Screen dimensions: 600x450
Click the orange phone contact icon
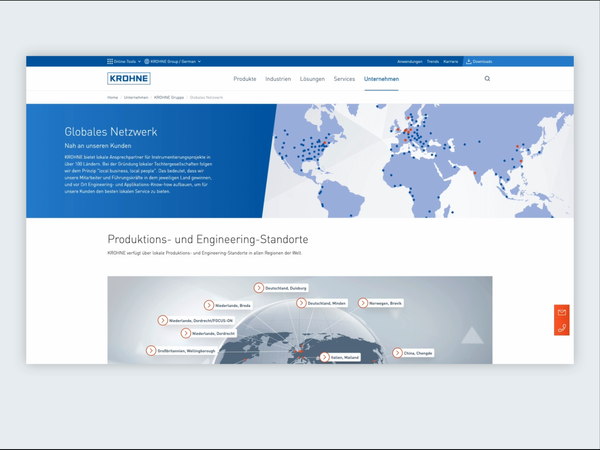point(562,328)
